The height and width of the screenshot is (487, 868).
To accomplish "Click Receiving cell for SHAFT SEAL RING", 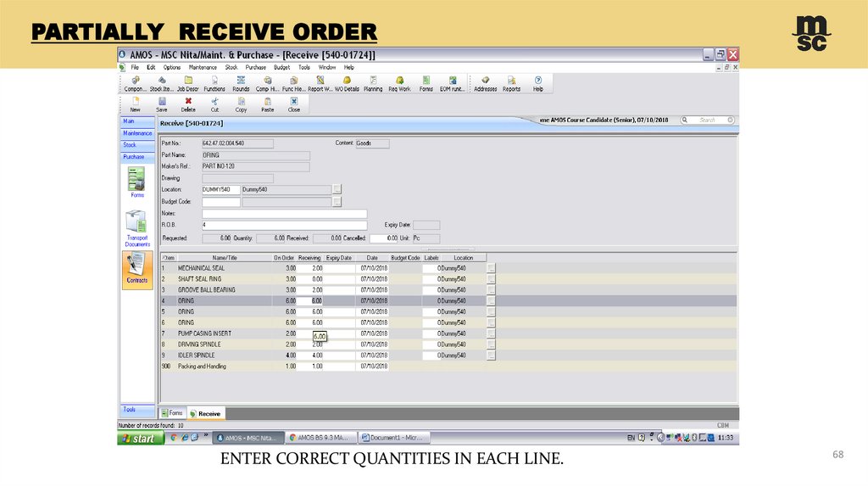I will [x=310, y=279].
